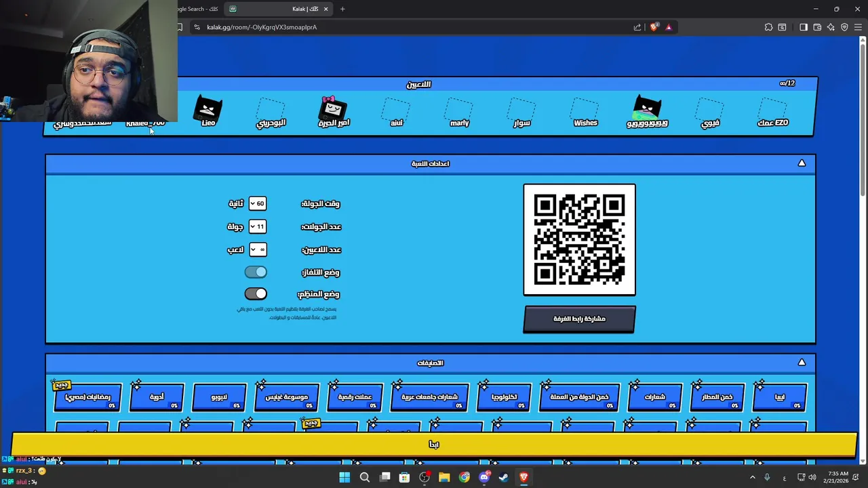
Task: Click the Brave Rewards triangle icon
Action: pos(669,27)
